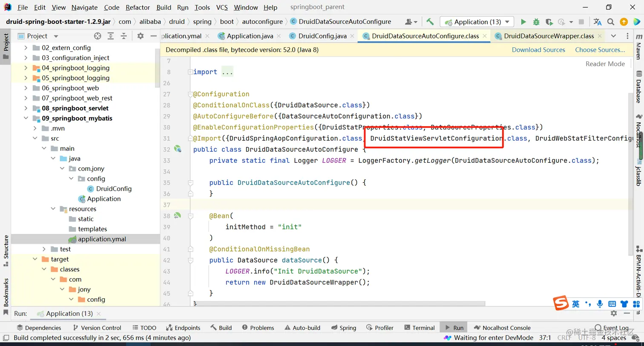Click the user account icon in the toolbar
644x346 pixels.
click(x=411, y=22)
